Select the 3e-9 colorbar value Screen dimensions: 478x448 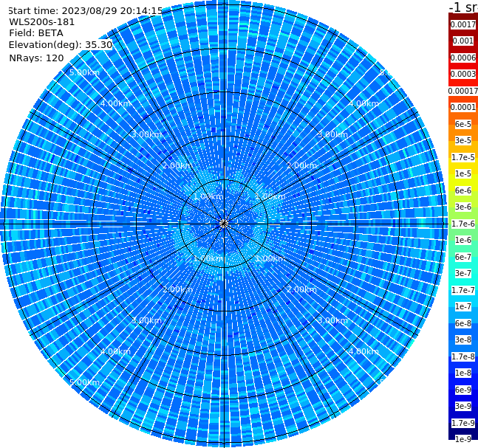point(463,406)
